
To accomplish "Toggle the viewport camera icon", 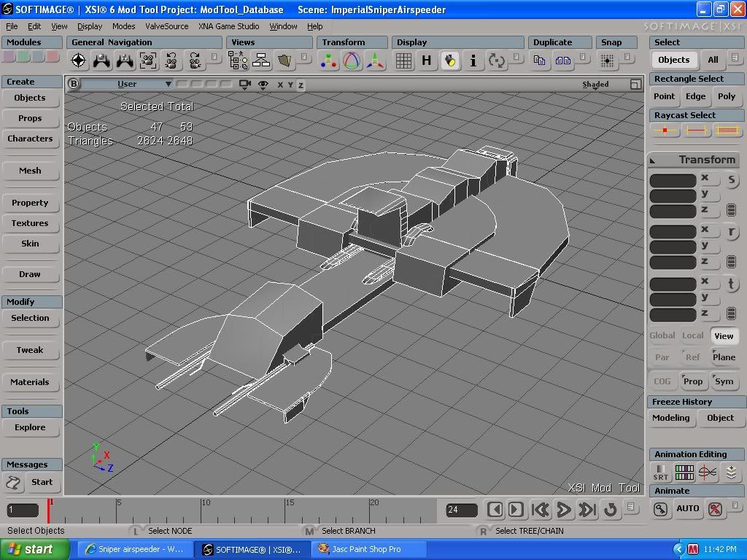I will pyautogui.click(x=245, y=85).
